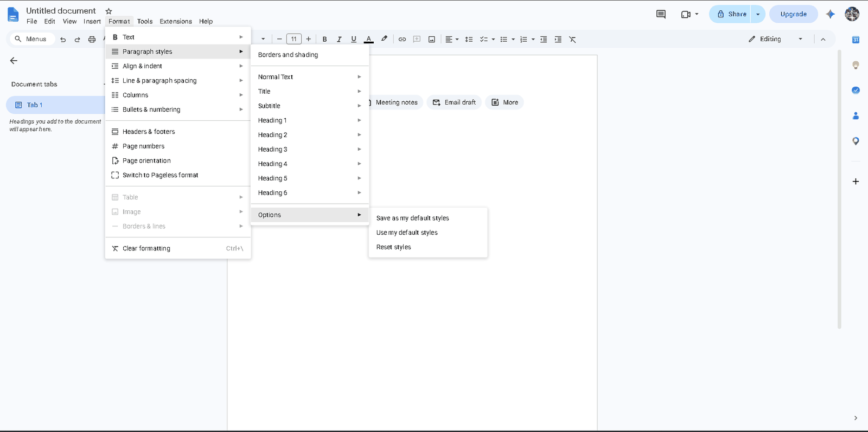Open bulleted list options dropdown
Viewport: 868px width, 432px height.
coord(513,39)
